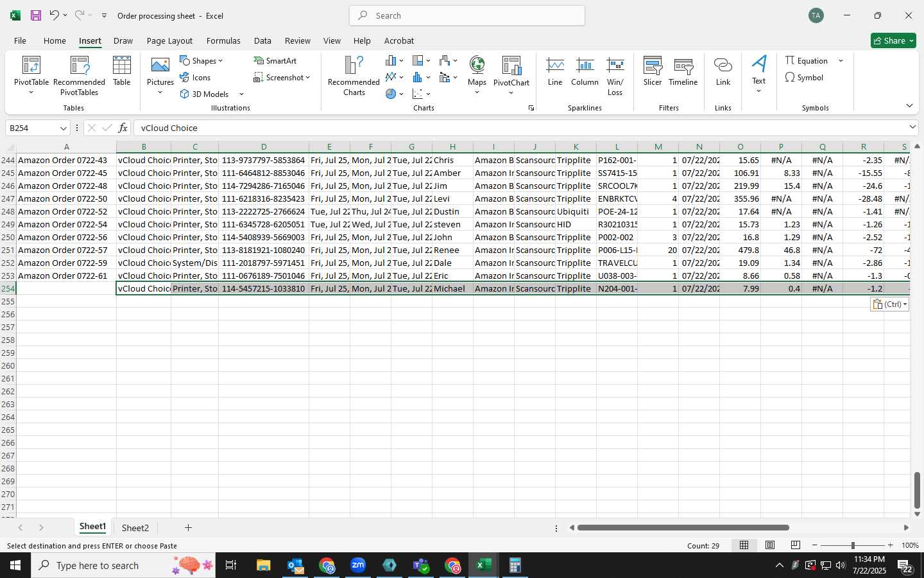Screen dimensions: 924x578
Task: Insert a Slicer filter
Action: 653,71
